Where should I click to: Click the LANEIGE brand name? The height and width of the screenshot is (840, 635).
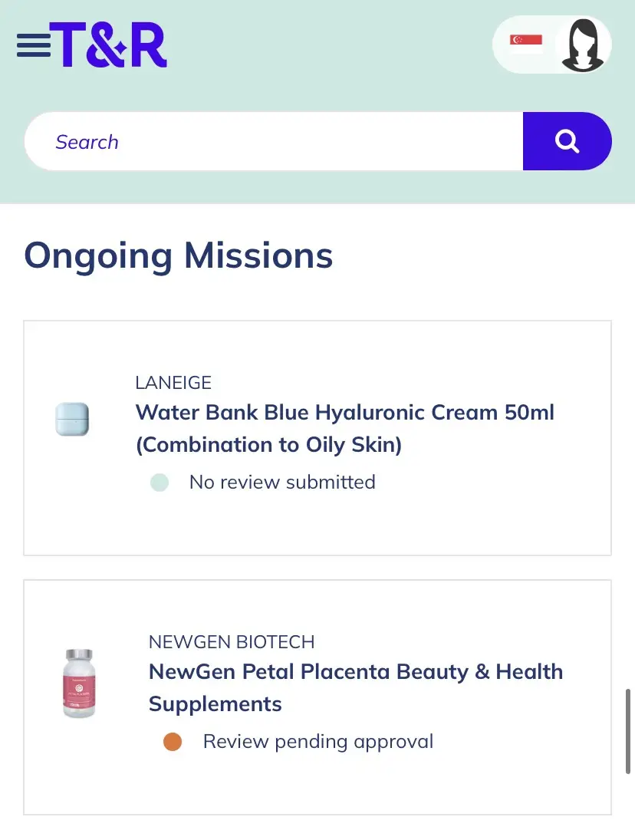[173, 382]
